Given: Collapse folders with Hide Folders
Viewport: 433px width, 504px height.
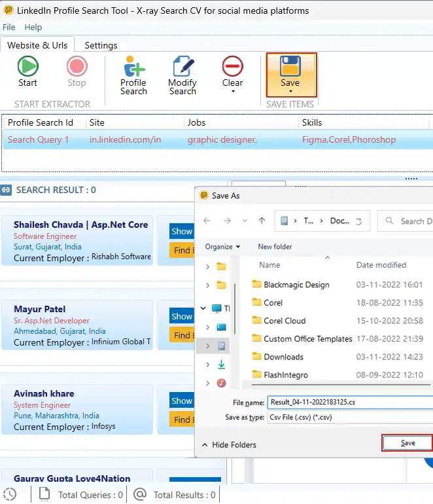Looking at the screenshot, I should point(230,445).
